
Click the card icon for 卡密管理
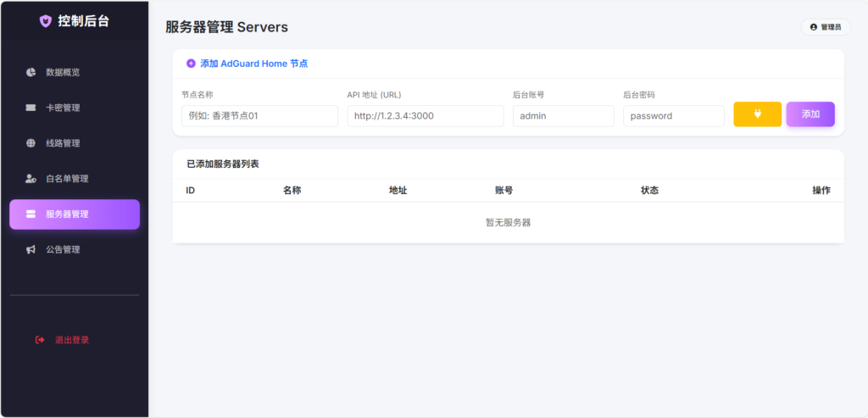(x=31, y=108)
